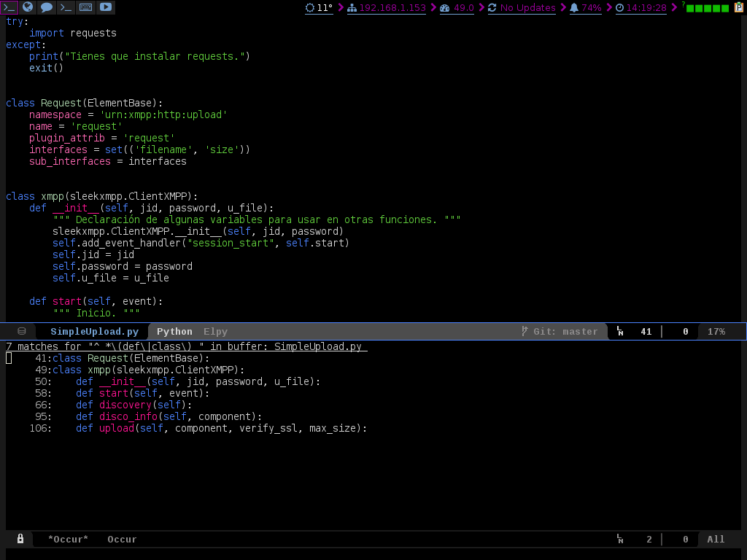Click the refresh updates icon
This screenshot has height=560, width=747.
(492, 7)
